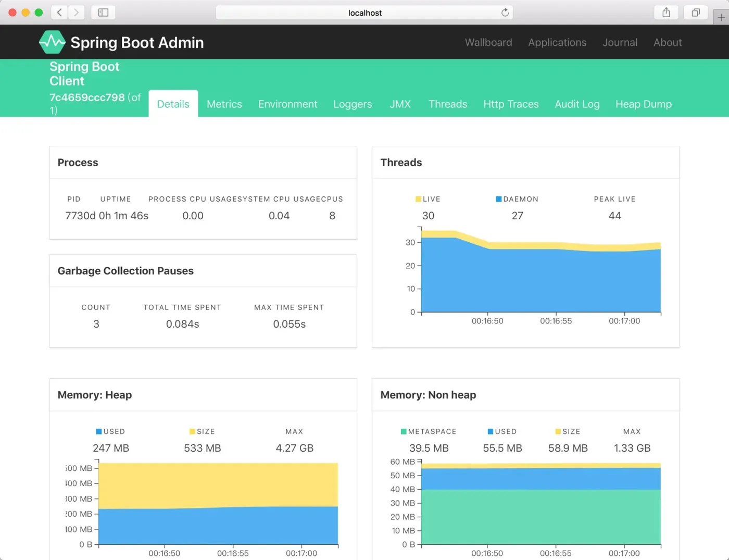The width and height of the screenshot is (729, 560).
Task: Switch to the Environment tab
Action: (x=287, y=104)
